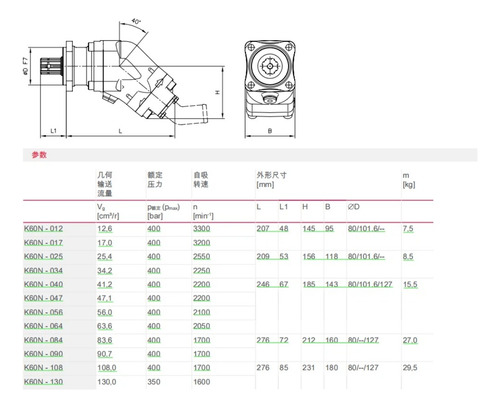
Task: Click the width value 180
Action: click(332, 368)
